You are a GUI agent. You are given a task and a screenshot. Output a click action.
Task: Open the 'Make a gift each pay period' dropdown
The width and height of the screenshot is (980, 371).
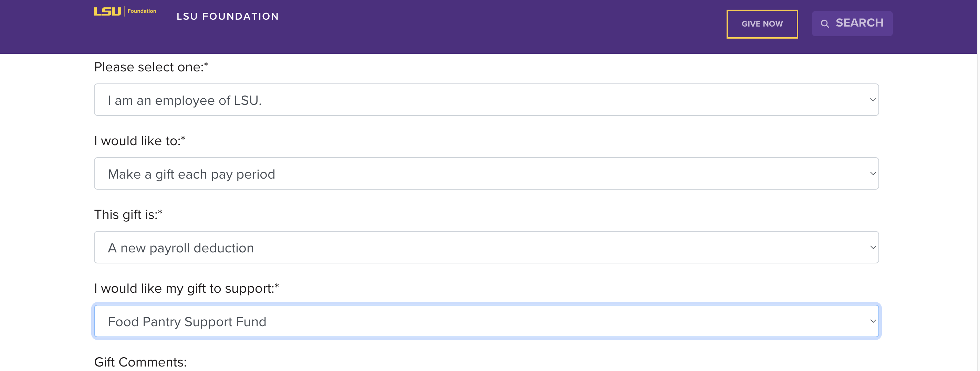486,174
